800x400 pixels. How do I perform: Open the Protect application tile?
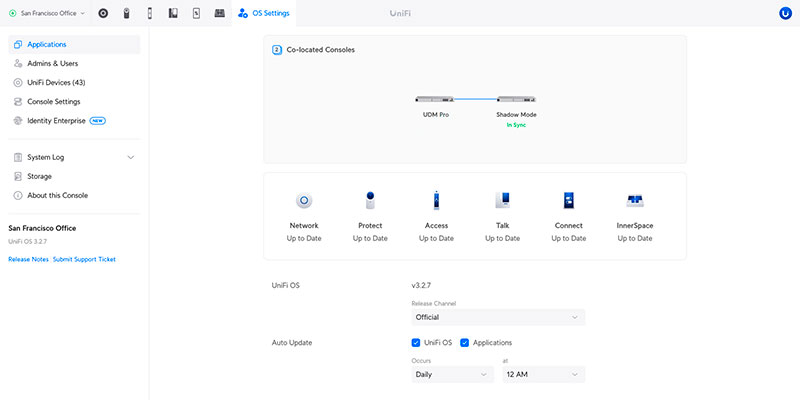[x=370, y=217]
